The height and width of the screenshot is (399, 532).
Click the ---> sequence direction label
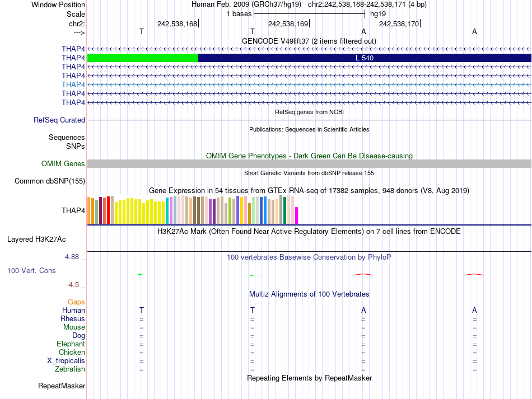[x=80, y=32]
